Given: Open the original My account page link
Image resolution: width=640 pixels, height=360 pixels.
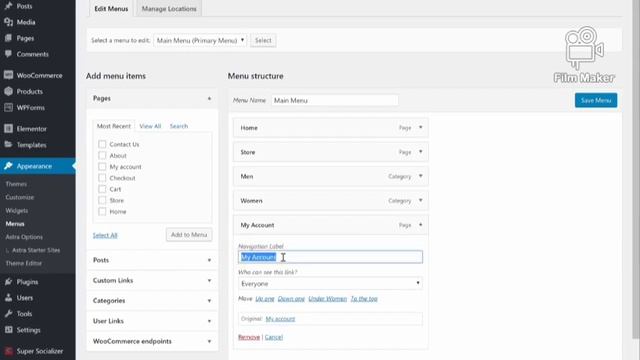Looking at the screenshot, I should coord(280,319).
